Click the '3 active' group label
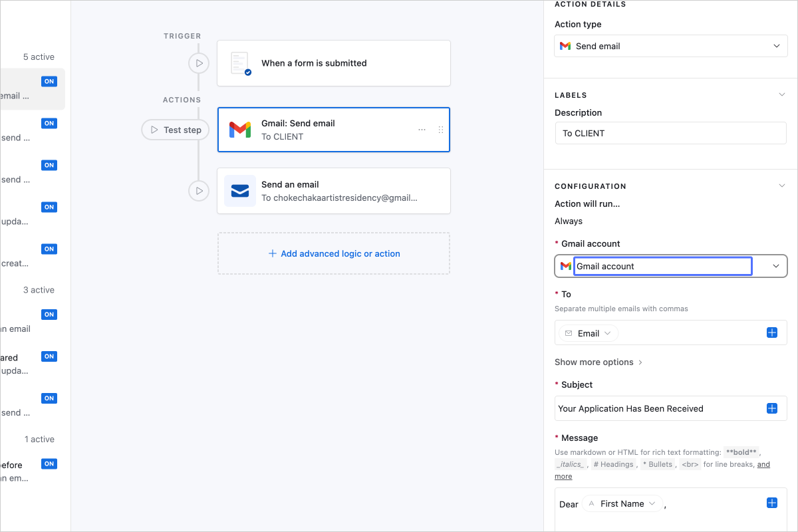 coord(39,290)
